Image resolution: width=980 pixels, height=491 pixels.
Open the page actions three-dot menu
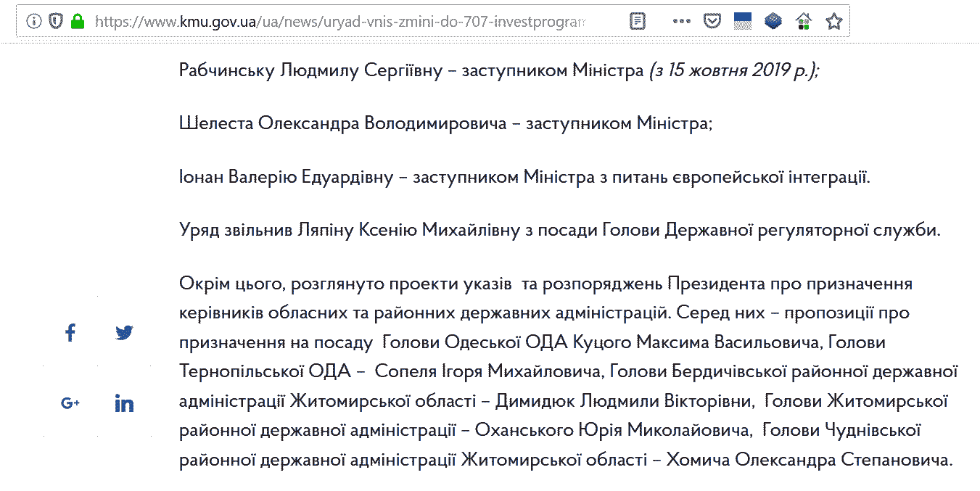tap(681, 22)
